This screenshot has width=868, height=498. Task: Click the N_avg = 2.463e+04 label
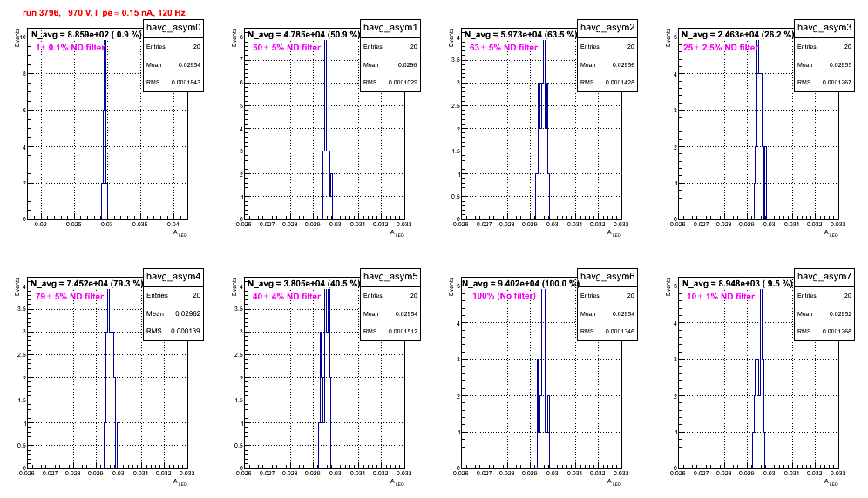(x=736, y=34)
